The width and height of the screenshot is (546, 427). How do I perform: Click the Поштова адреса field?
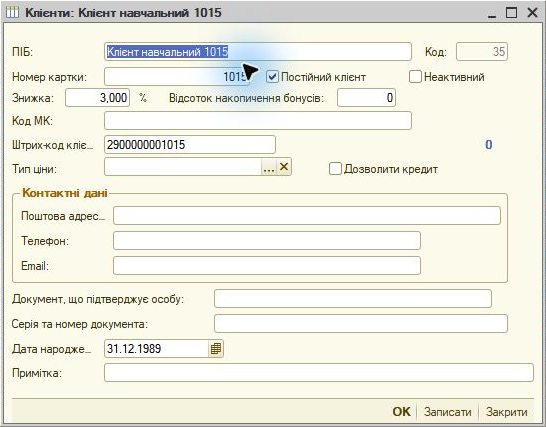(307, 216)
